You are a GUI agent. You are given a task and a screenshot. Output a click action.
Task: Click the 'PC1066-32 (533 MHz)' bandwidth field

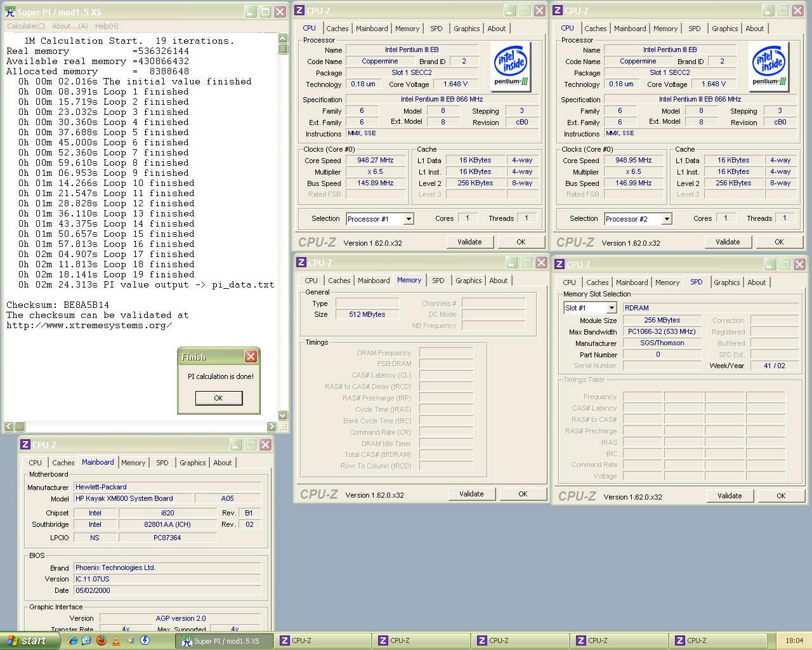pos(662,331)
